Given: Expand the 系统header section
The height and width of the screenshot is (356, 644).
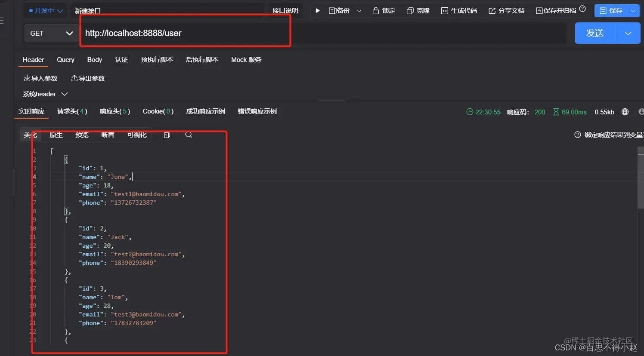Looking at the screenshot, I should coord(45,94).
